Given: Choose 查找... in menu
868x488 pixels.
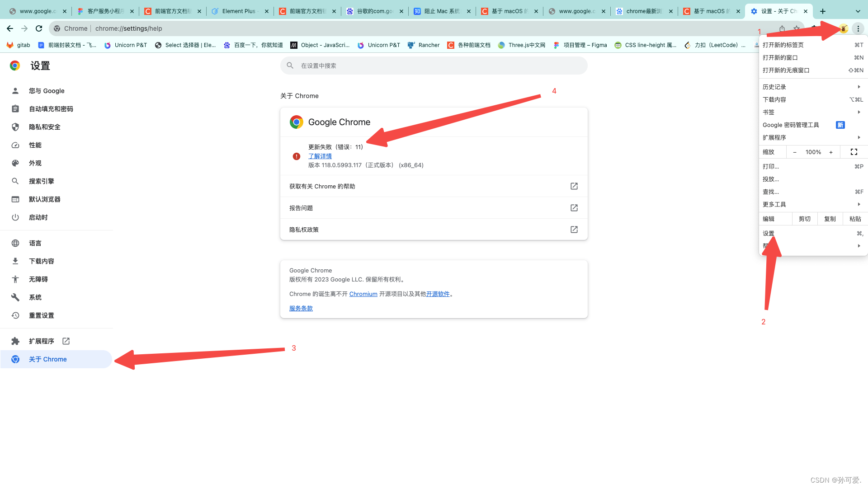Looking at the screenshot, I should [x=813, y=192].
